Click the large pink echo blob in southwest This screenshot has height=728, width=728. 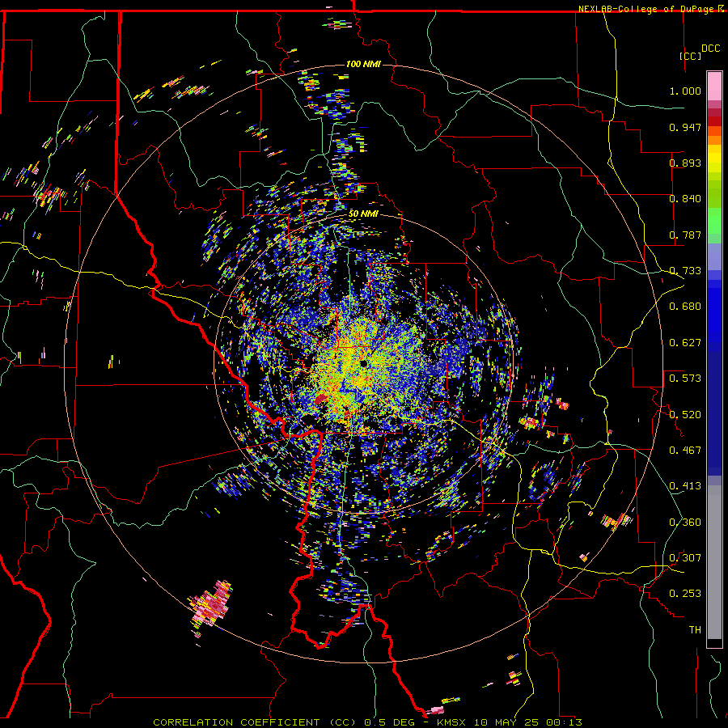click(212, 604)
